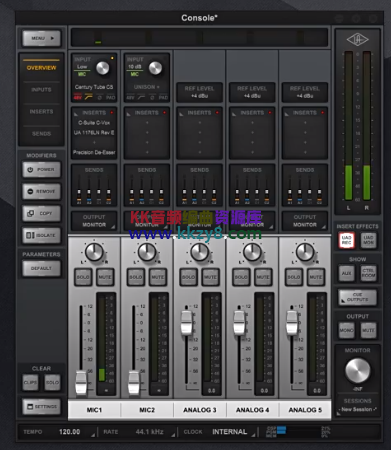Image resolution: width=391 pixels, height=450 pixels.
Task: Toggle 48V phantom power on MIC1
Action: (77, 98)
